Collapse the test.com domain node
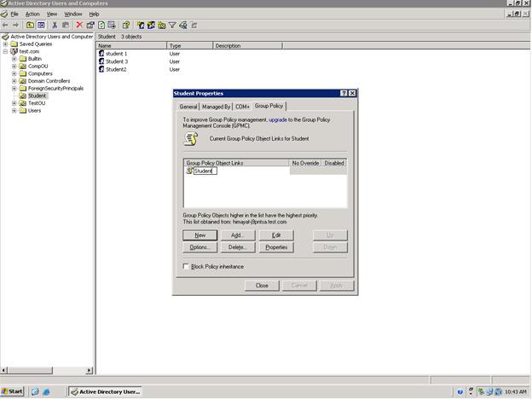Image resolution: width=532 pixels, height=400 pixels. 5,51
